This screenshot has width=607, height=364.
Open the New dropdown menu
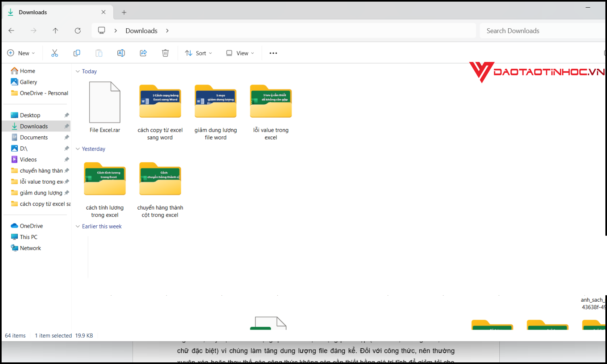(21, 53)
